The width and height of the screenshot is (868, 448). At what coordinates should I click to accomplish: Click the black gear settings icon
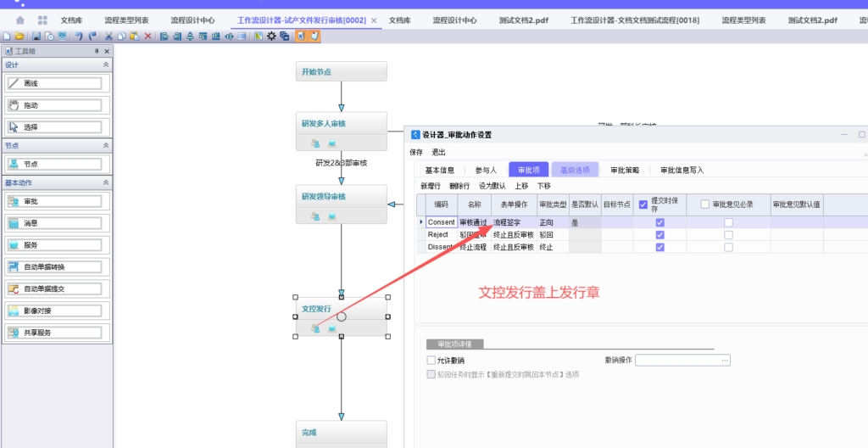click(x=271, y=36)
